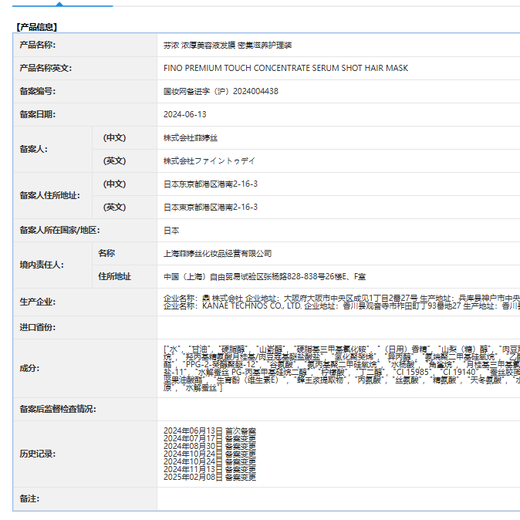
Task: Select KANAE TECHNOS CO., LTD. manufacturer line
Action: pyautogui.click(x=342, y=306)
